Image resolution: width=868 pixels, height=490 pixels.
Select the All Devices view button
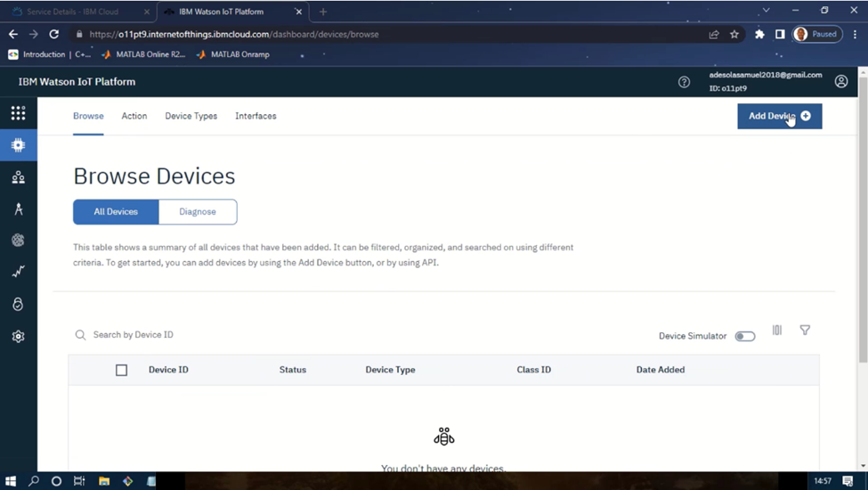[116, 211]
